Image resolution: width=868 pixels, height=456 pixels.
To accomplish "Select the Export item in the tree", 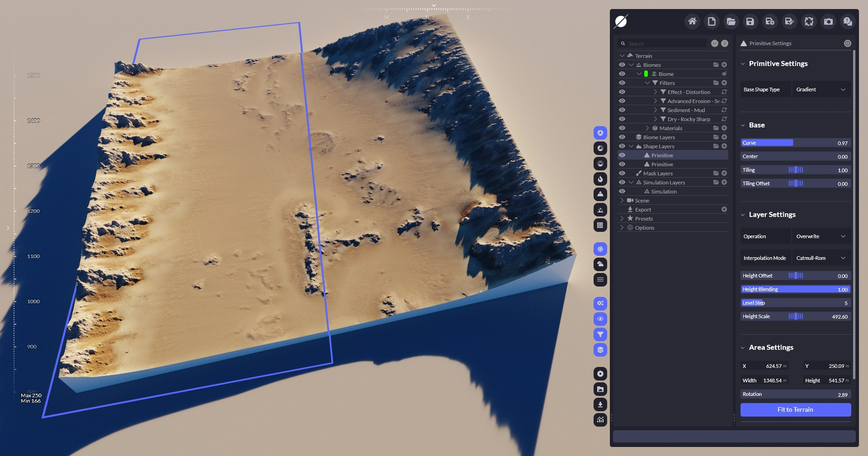I will (x=643, y=210).
